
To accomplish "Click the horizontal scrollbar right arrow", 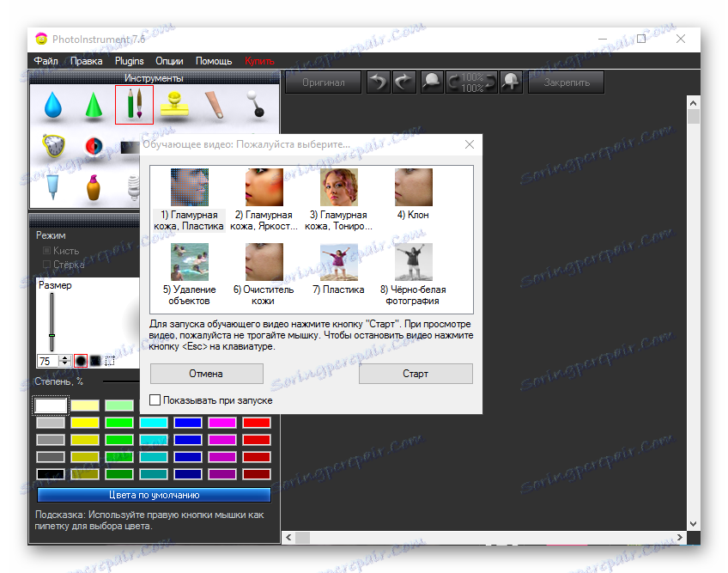I will click(680, 537).
